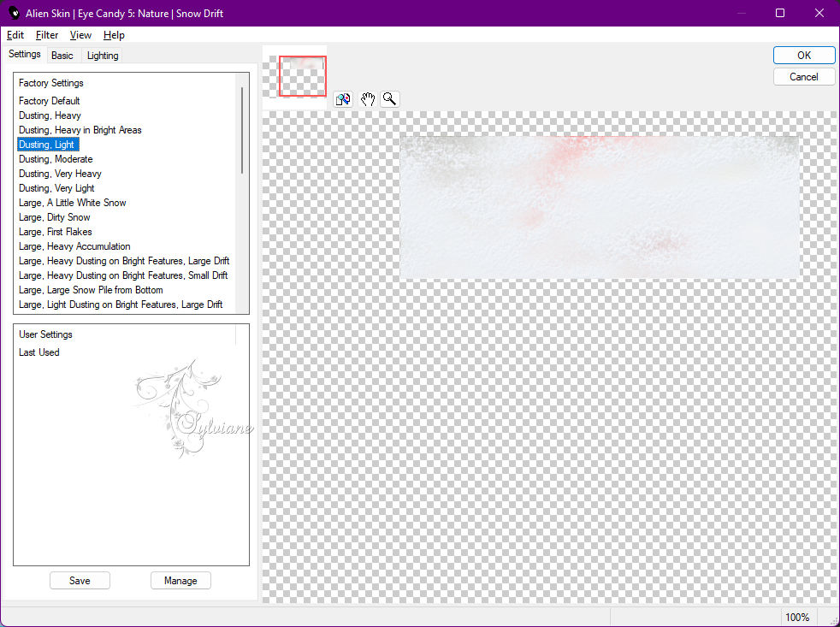Close the Snow Drift dialog window
Image resolution: width=840 pixels, height=627 pixels.
pos(819,13)
